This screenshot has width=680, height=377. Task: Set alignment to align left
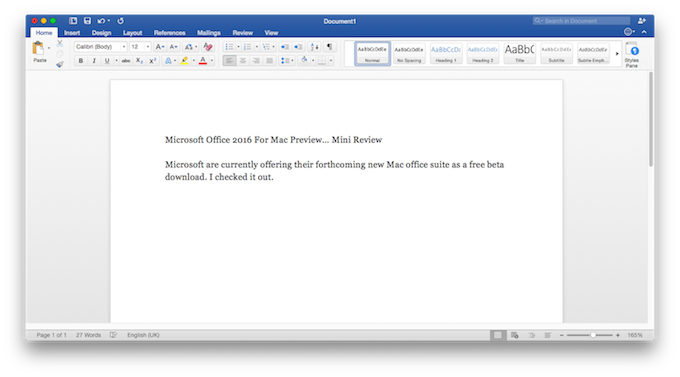tap(229, 61)
